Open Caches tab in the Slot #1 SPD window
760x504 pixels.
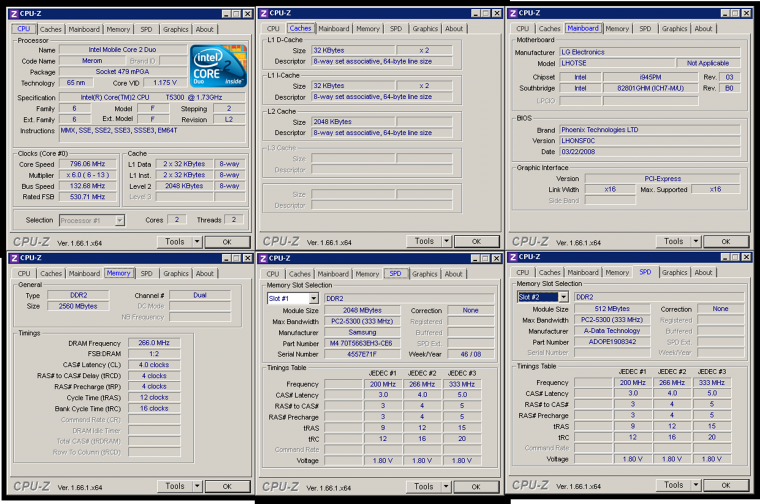pyautogui.click(x=300, y=274)
